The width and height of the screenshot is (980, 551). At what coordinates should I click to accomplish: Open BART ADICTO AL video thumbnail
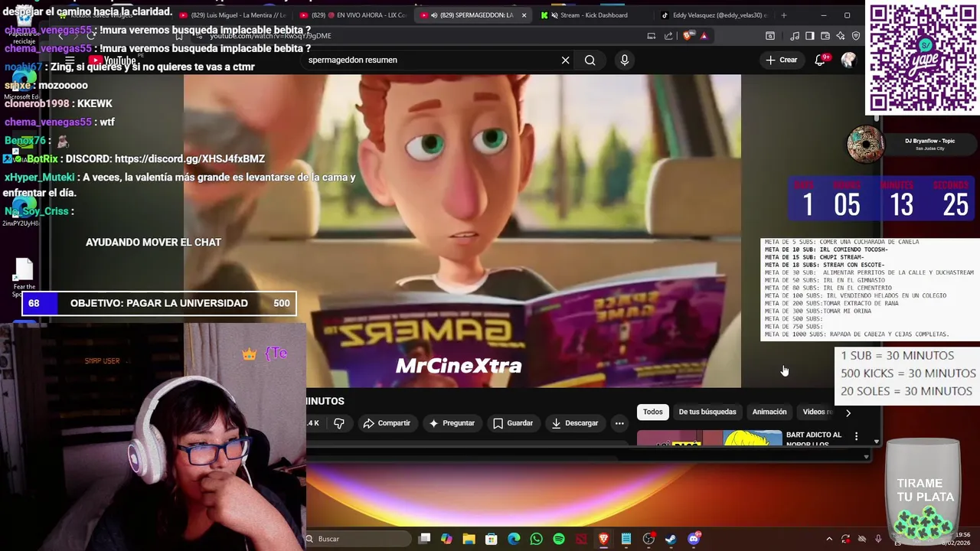coord(710,438)
